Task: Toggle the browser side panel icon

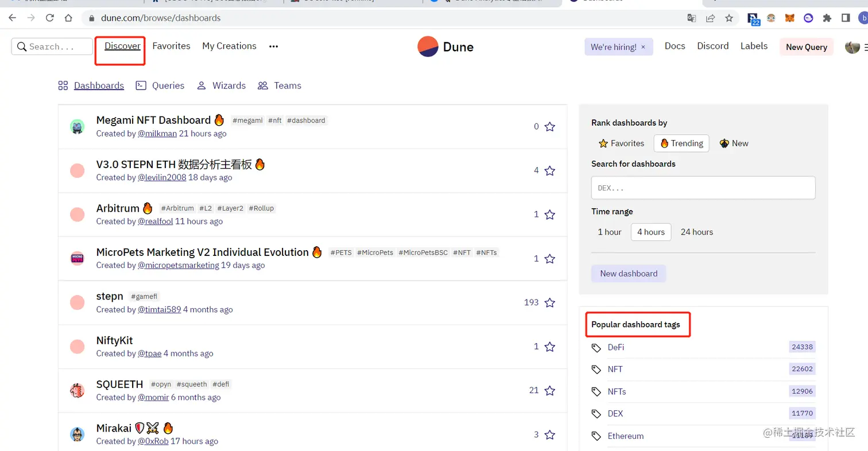Action: (x=846, y=18)
